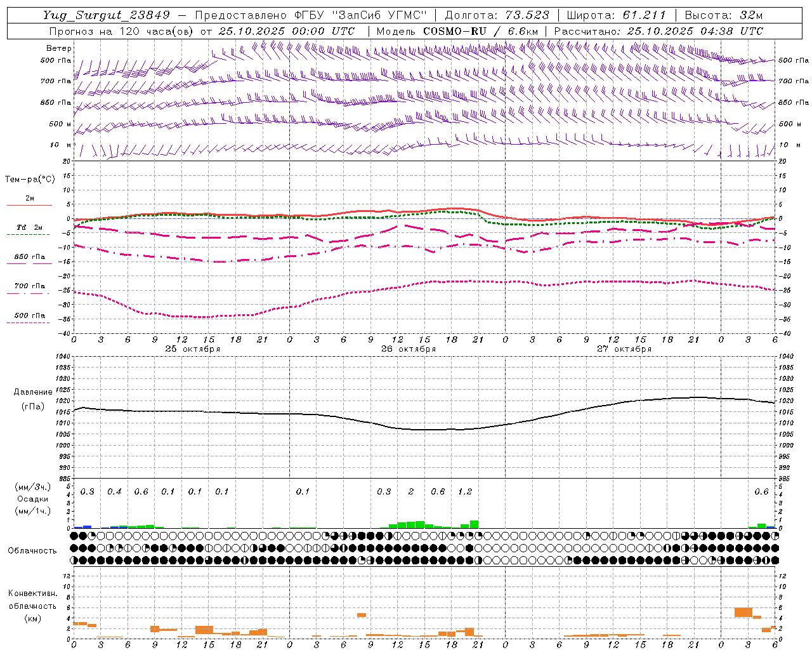Click the Ветер panel label
The width and height of the screenshot is (812, 650).
(x=59, y=48)
